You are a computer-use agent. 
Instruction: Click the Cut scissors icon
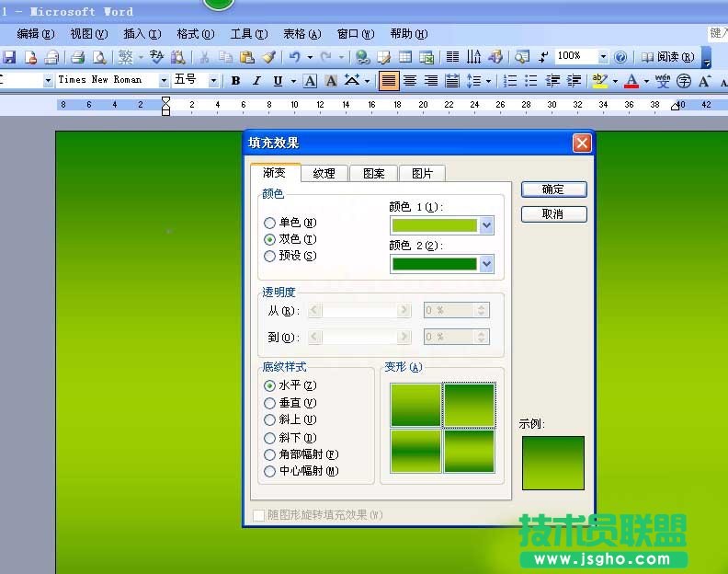point(204,57)
